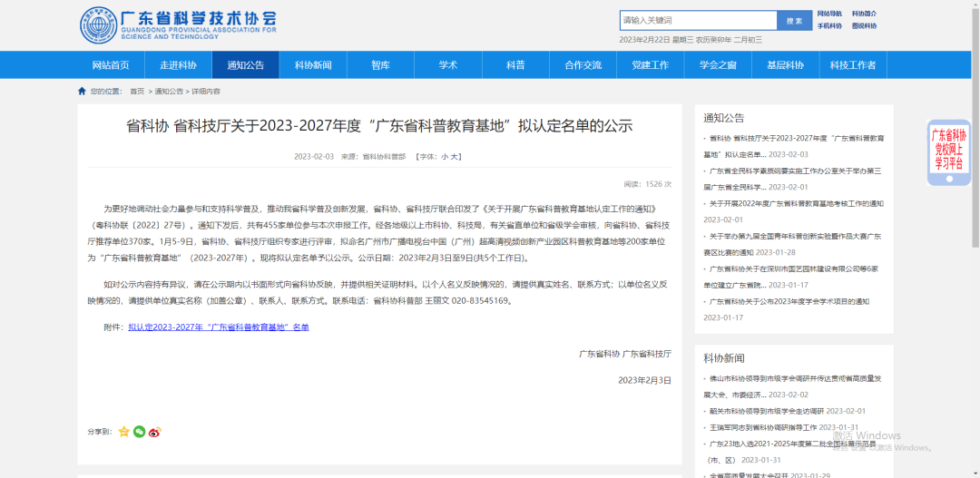Select 通知公告 navigation tab

tap(246, 65)
